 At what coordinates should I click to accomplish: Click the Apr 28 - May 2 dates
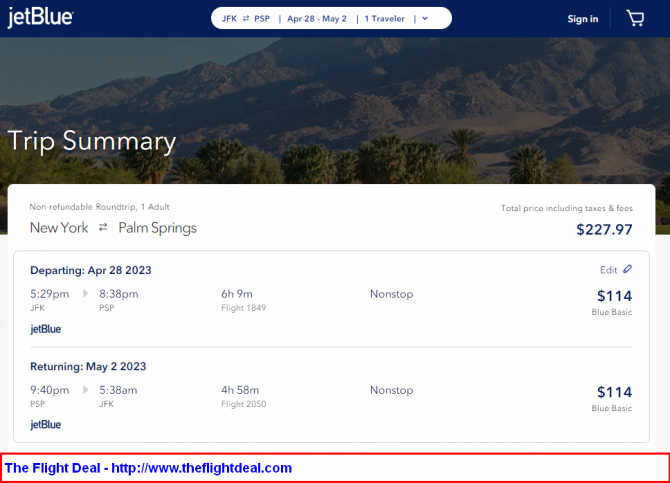click(317, 19)
